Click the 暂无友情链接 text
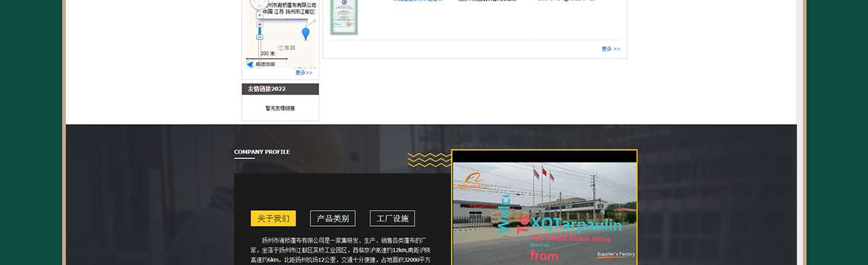Viewport: 868px width, 265px height. pos(280,108)
